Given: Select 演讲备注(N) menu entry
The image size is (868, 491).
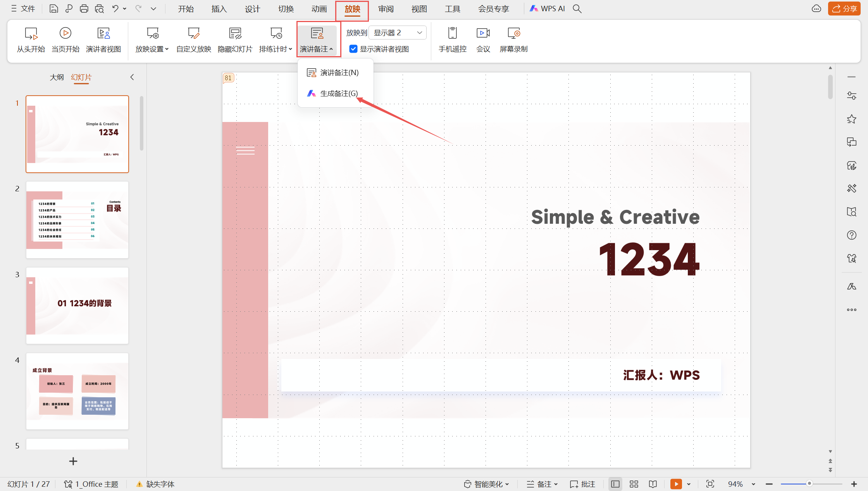Looking at the screenshot, I should [335, 72].
